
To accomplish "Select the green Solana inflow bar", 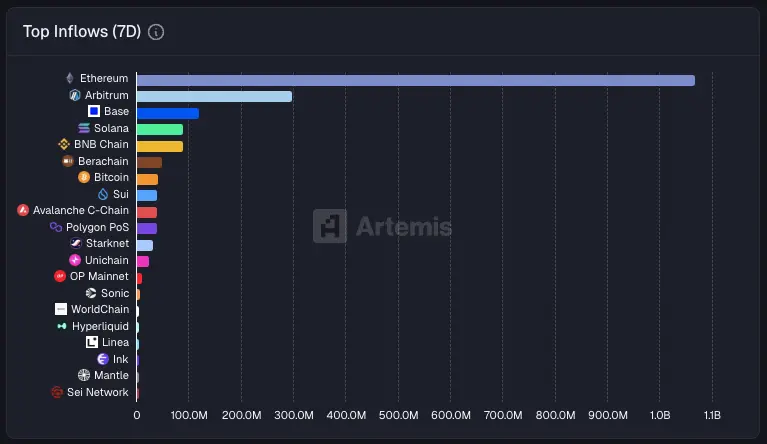I will (160, 130).
